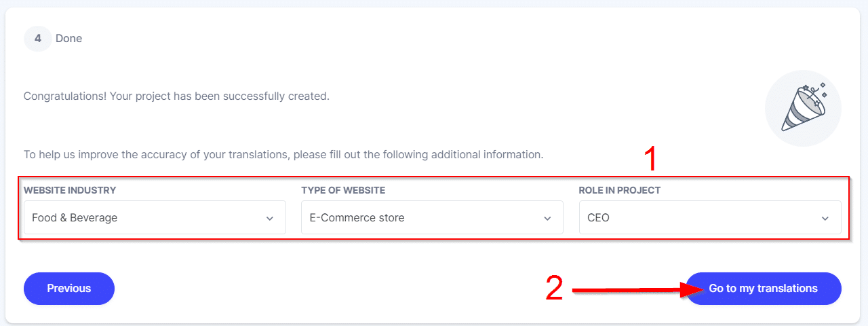868x326 pixels.
Task: Open the Food & Beverage industry dropdown
Action: 155,218
